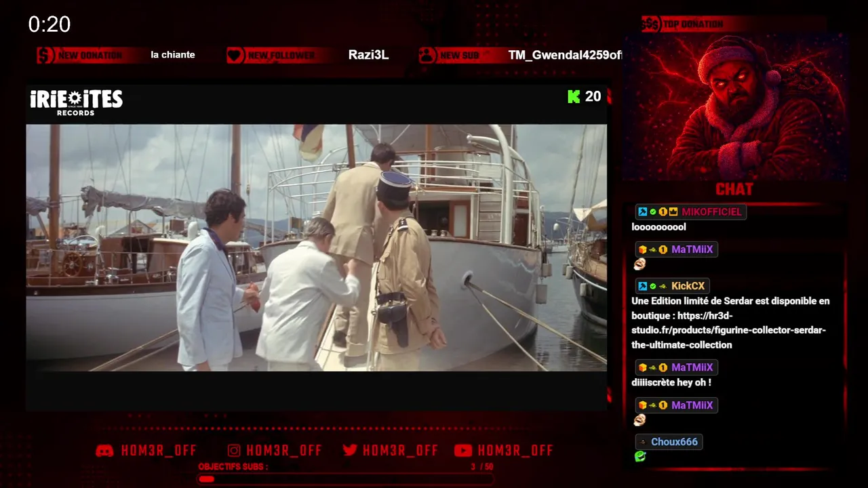The image size is (868, 488).
Task: Click the viewer count '20'
Action: click(x=593, y=97)
